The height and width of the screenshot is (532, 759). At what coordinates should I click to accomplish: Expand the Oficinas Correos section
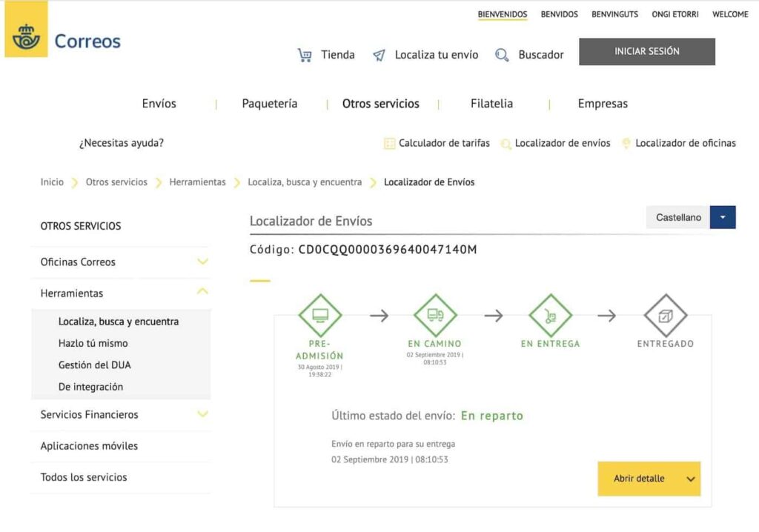202,262
